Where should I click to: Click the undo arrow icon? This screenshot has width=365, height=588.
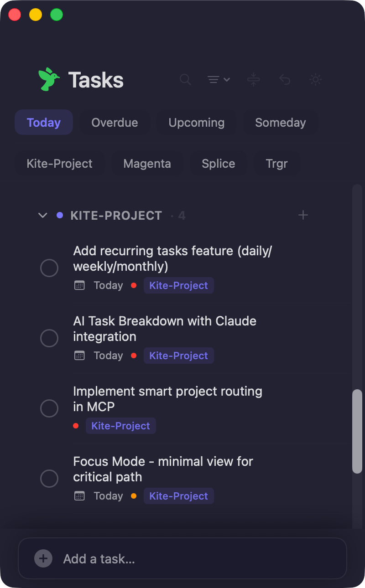click(285, 80)
